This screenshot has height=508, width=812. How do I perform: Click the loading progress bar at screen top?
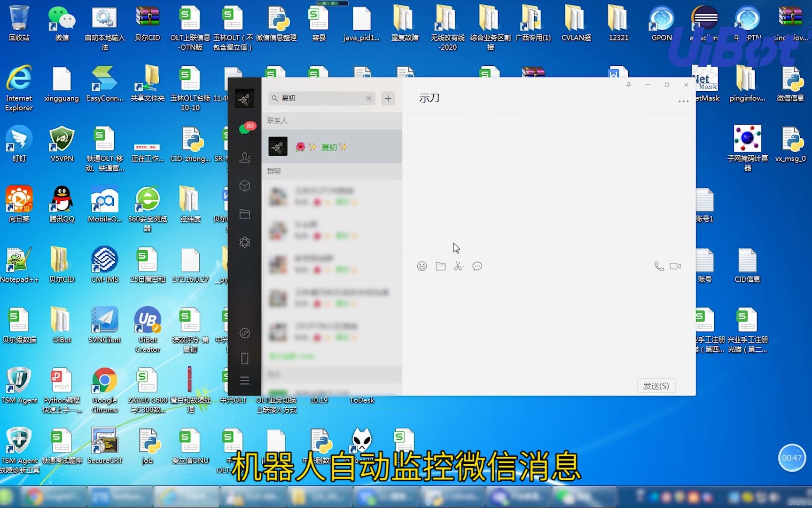[x=332, y=3]
